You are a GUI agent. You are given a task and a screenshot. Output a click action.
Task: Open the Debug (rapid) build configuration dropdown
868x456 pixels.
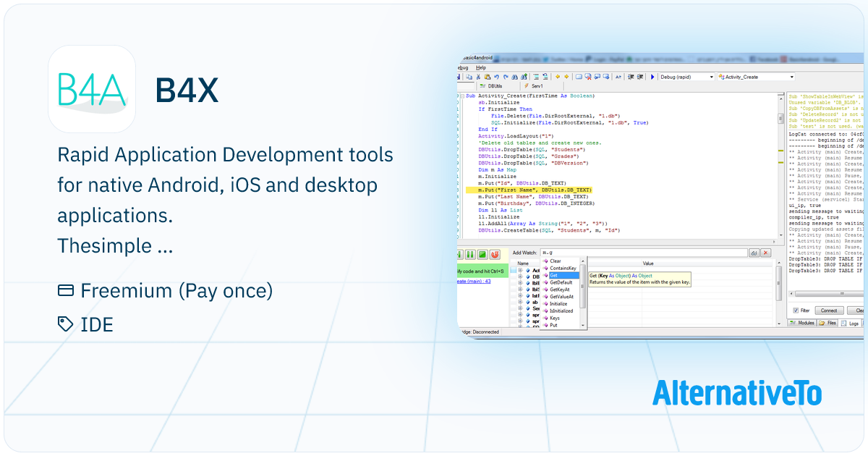click(712, 77)
